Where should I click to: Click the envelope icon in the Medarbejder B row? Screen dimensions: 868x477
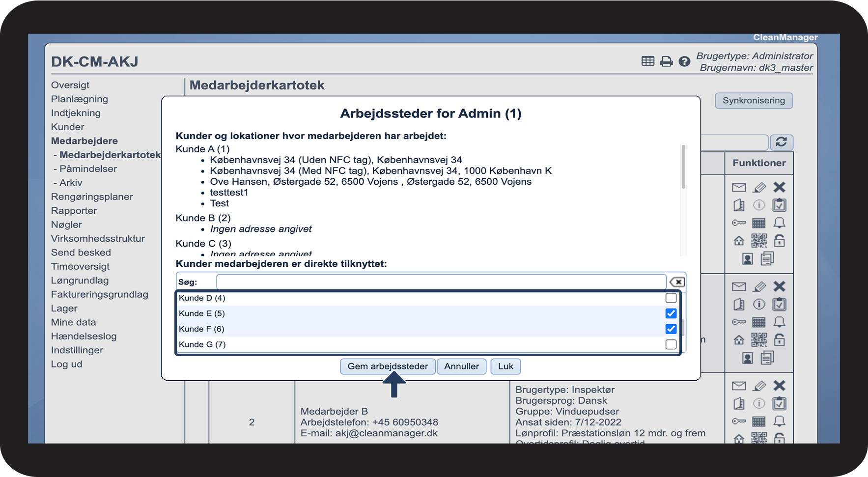pyautogui.click(x=739, y=386)
